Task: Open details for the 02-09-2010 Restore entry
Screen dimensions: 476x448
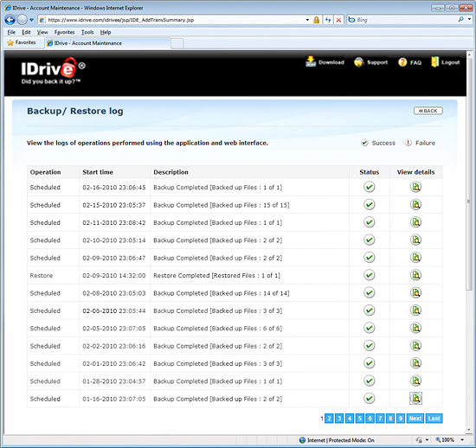Action: (415, 275)
